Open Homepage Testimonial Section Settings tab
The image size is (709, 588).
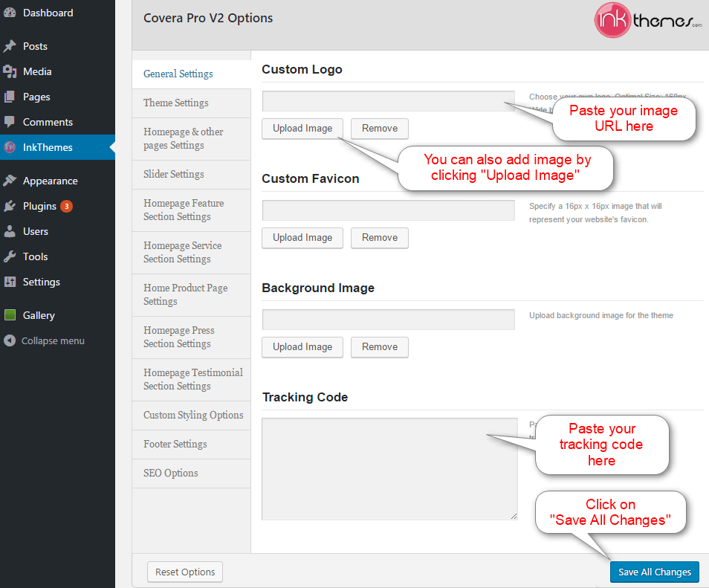point(191,379)
